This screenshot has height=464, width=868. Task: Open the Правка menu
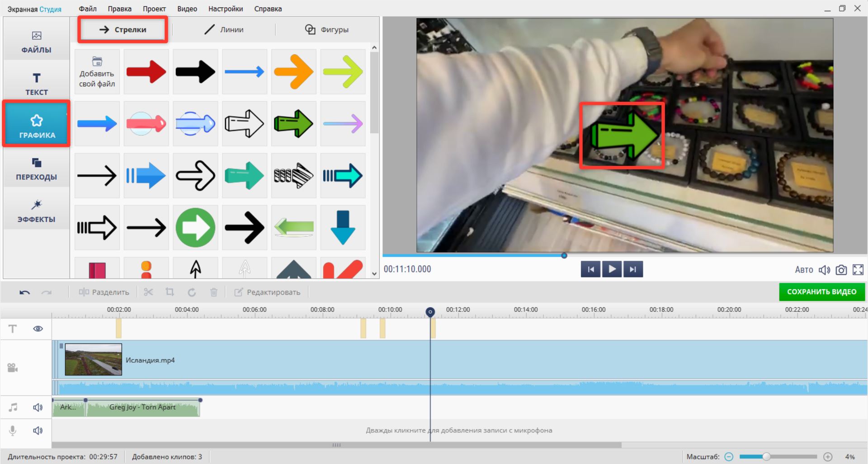point(120,9)
